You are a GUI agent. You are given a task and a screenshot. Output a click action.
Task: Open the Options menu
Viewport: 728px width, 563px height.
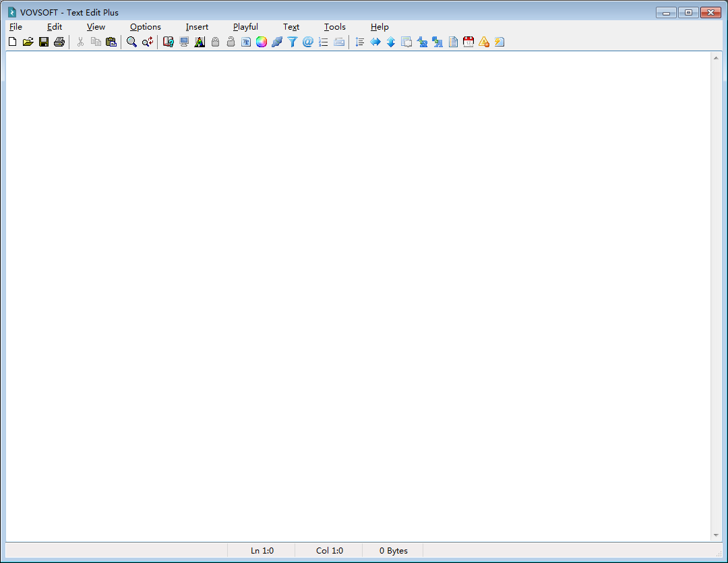point(146,27)
